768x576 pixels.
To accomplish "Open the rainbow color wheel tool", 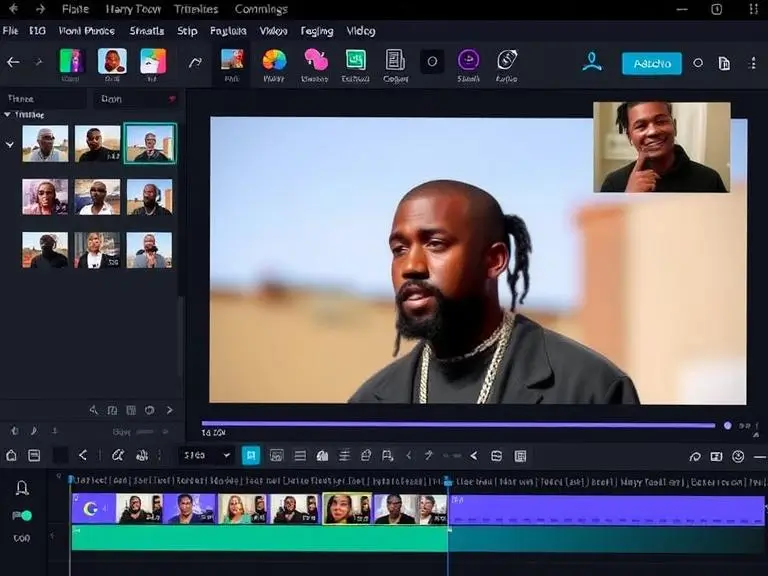I will 274,60.
